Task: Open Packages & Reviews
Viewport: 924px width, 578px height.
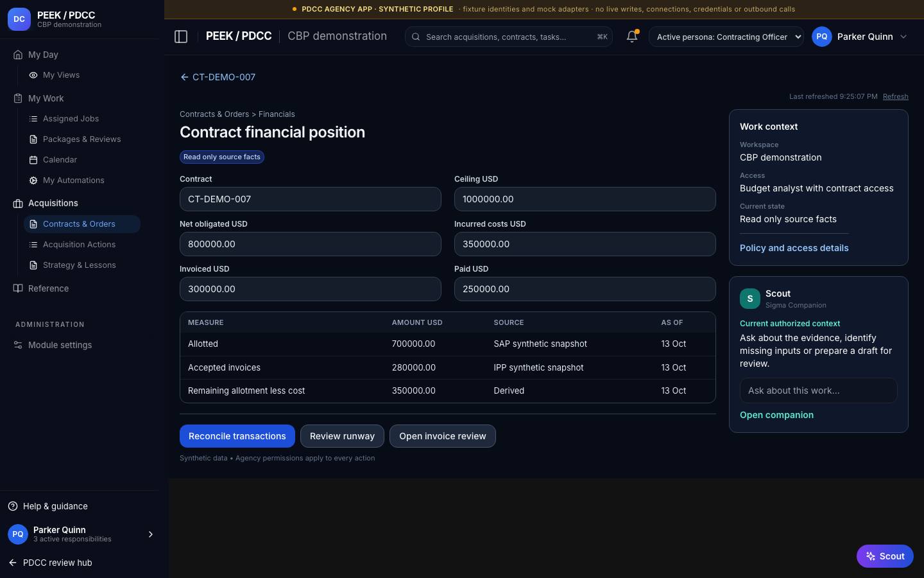Action: point(81,139)
